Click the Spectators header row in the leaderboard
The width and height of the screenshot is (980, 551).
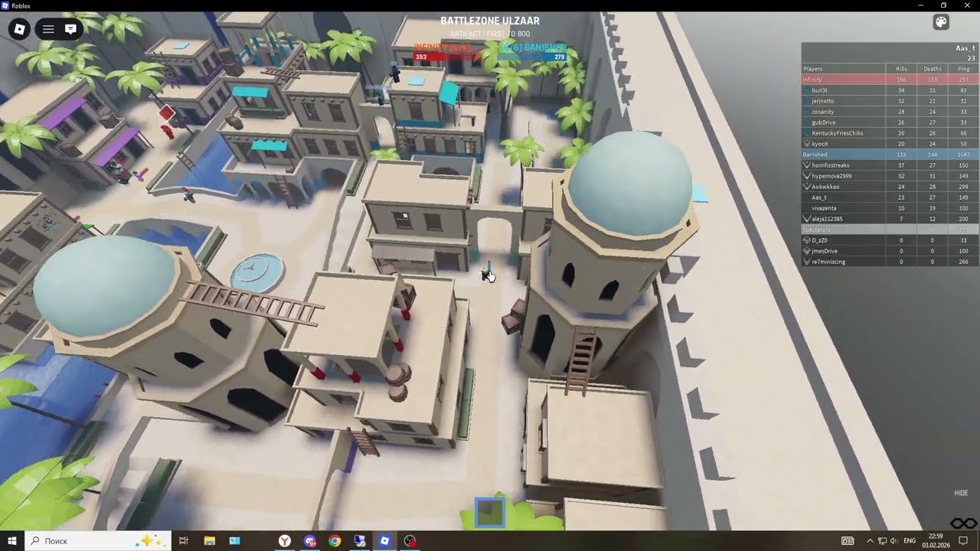click(890, 230)
